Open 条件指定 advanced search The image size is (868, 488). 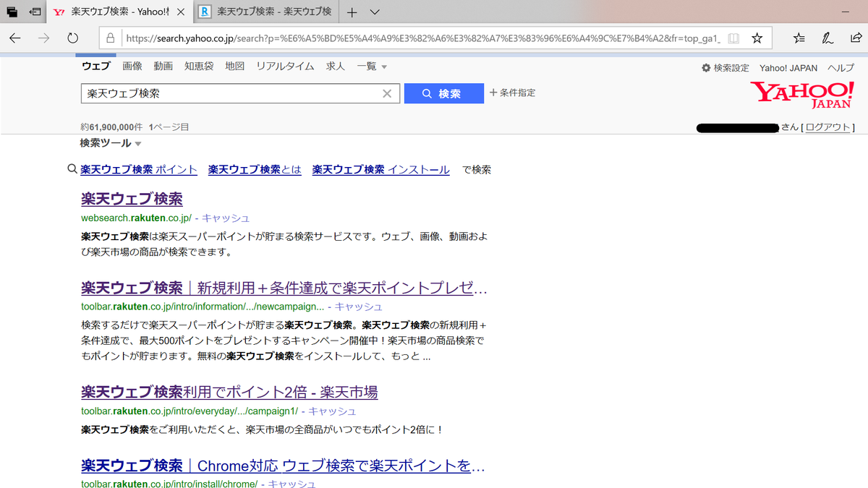pos(513,93)
